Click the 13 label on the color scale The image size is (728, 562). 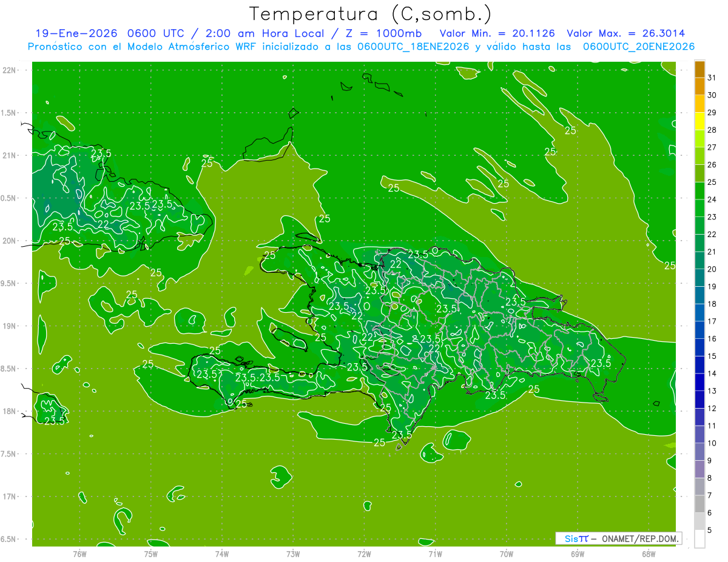coord(712,391)
